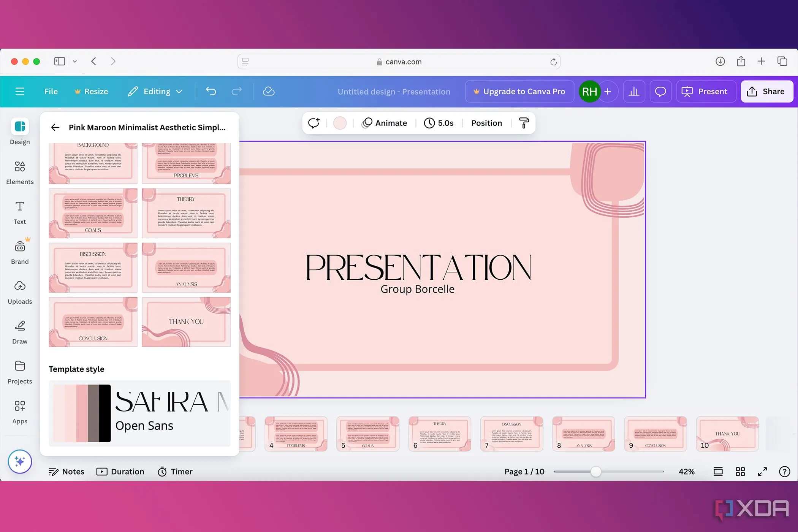
Task: Click Upgrade to Canva Pro
Action: [519, 92]
